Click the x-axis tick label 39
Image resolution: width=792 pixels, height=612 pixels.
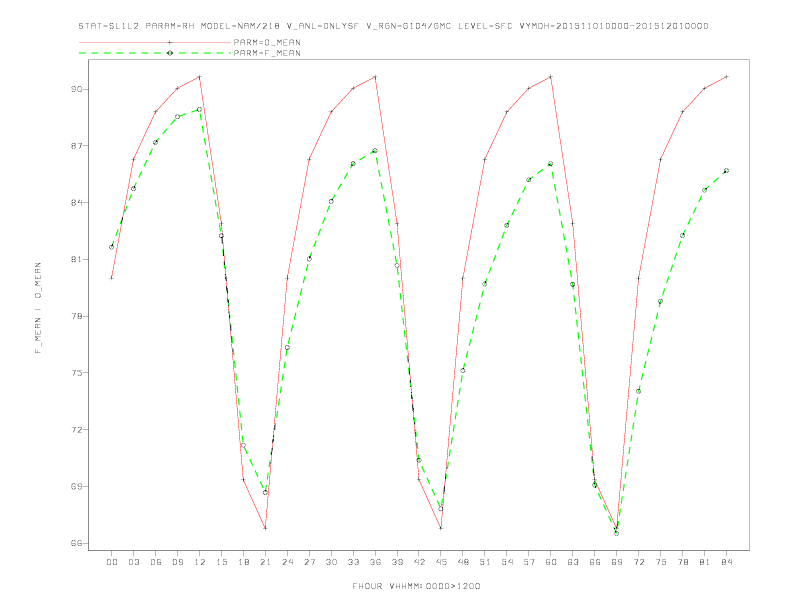[398, 562]
